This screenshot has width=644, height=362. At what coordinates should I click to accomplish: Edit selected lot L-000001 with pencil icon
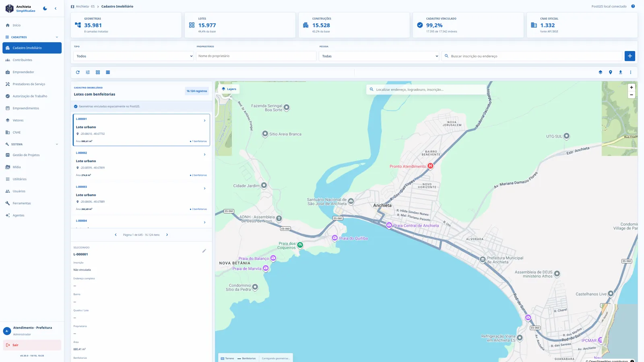[x=204, y=251]
